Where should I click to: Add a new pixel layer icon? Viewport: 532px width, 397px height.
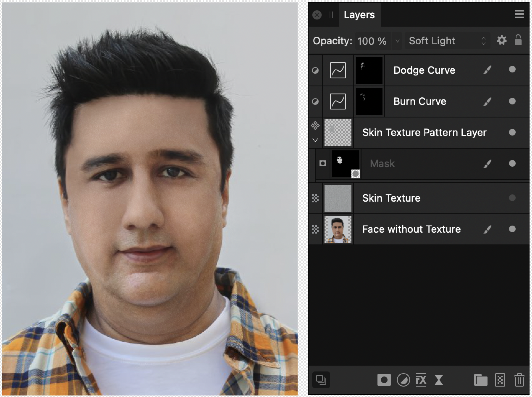pyautogui.click(x=500, y=380)
